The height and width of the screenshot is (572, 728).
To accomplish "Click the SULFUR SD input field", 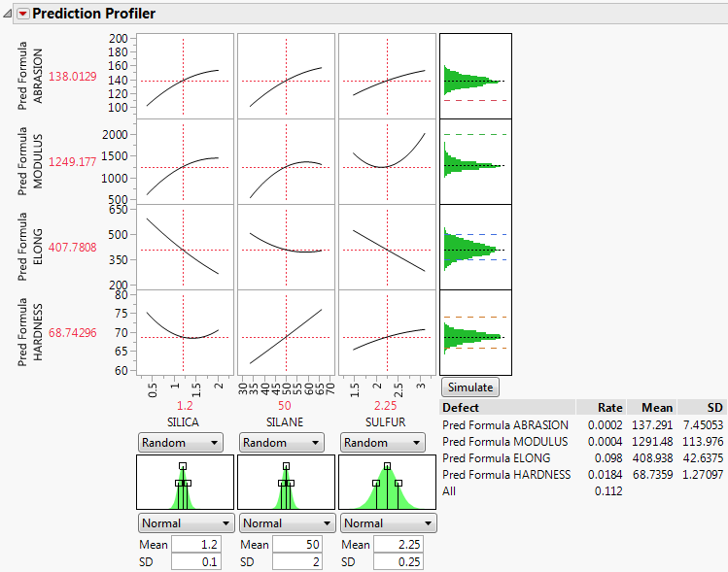I will pyautogui.click(x=399, y=562).
